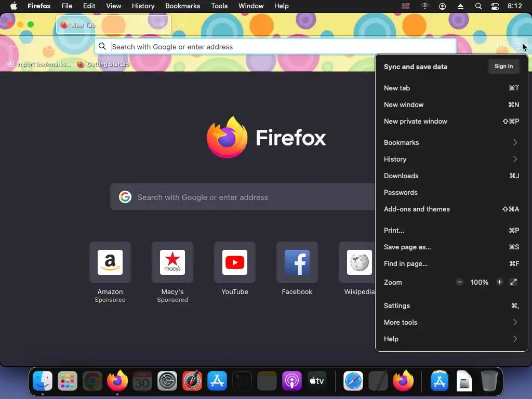Open Google Chrome from the Dock

(92, 381)
